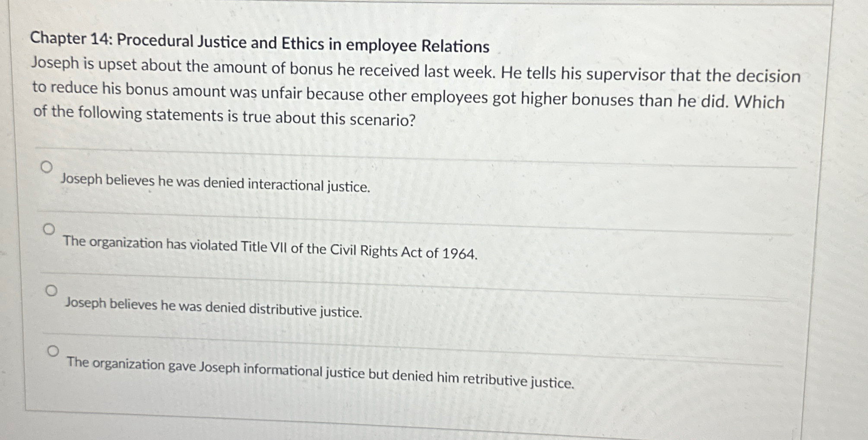Choose the last answer's radio circle
Screen dimensions: 868x440
pos(54,351)
